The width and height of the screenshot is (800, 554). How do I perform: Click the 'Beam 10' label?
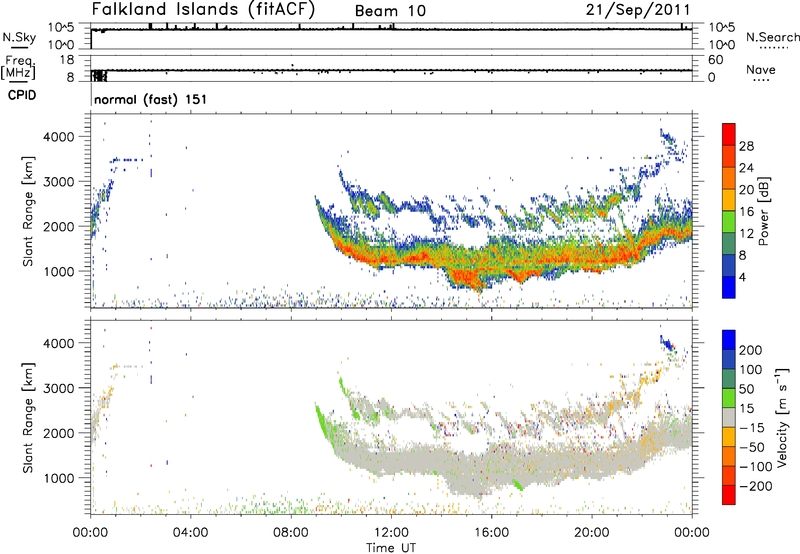pyautogui.click(x=390, y=11)
